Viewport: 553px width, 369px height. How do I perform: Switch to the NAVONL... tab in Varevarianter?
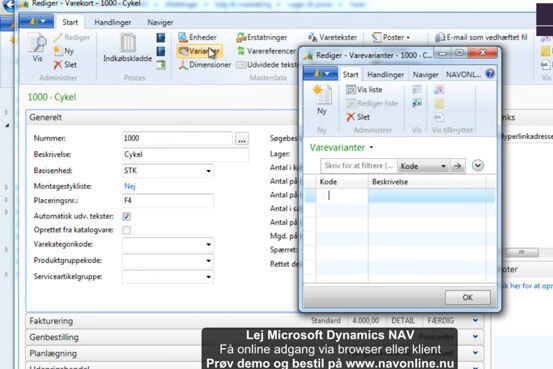[x=463, y=75]
